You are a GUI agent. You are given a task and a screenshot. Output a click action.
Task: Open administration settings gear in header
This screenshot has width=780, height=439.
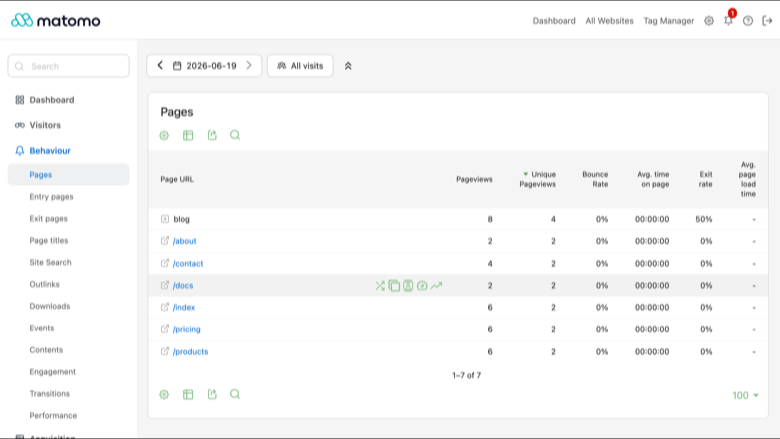click(709, 21)
